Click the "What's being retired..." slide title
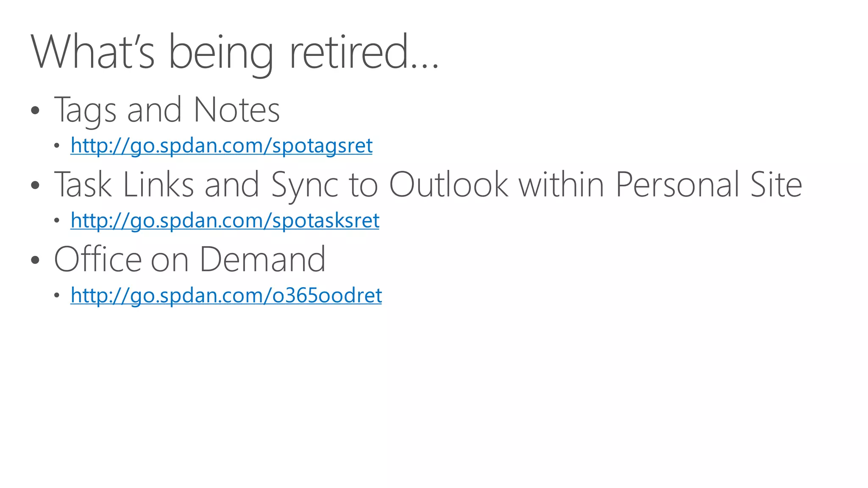Screen dimensions: 868x488 click(234, 52)
